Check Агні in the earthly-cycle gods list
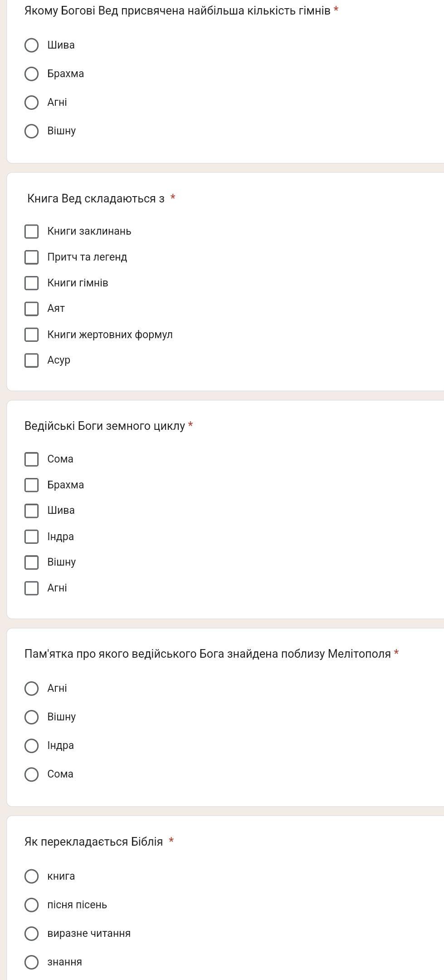444x980 pixels. click(31, 588)
